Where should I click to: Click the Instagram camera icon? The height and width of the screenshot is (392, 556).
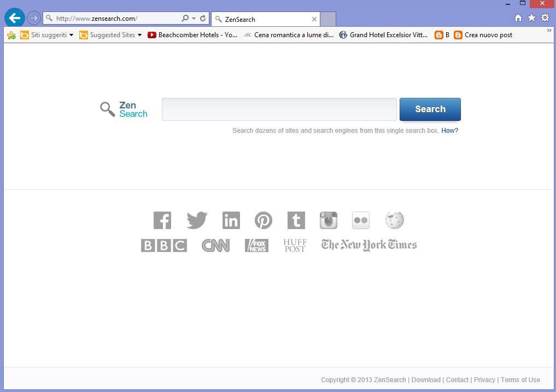click(x=329, y=220)
